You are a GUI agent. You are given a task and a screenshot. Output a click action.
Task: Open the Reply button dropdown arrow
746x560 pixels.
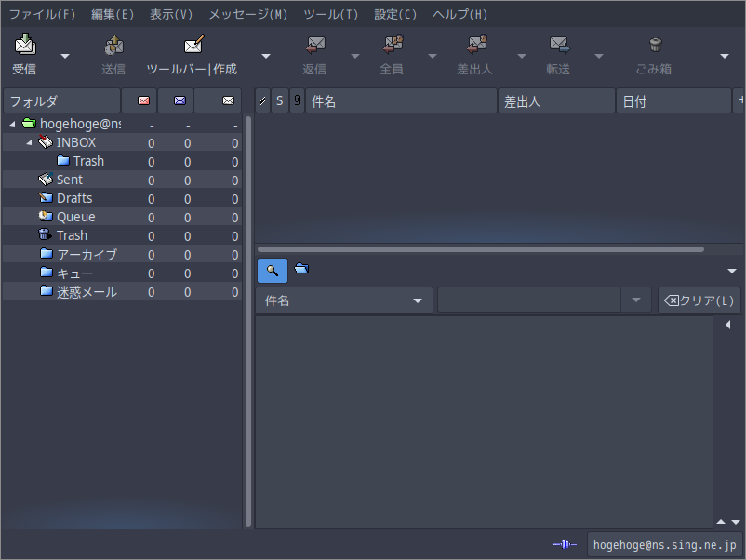click(355, 56)
